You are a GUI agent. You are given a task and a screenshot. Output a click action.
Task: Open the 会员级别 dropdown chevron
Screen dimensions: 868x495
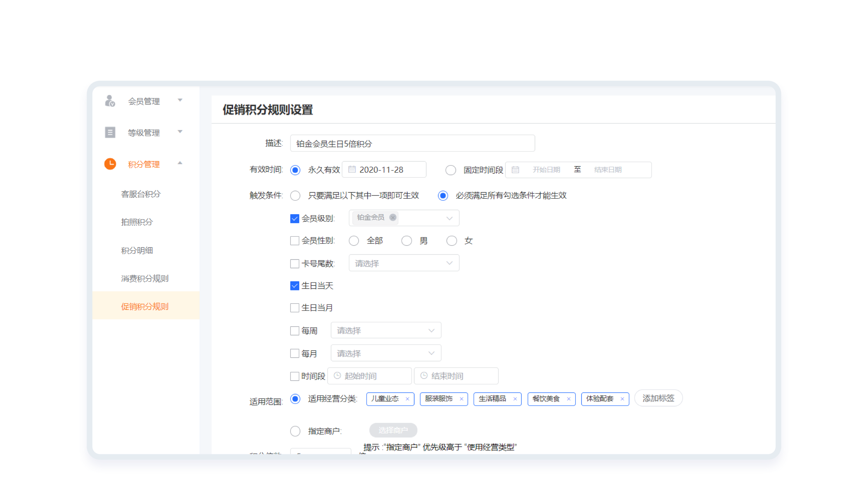point(450,218)
